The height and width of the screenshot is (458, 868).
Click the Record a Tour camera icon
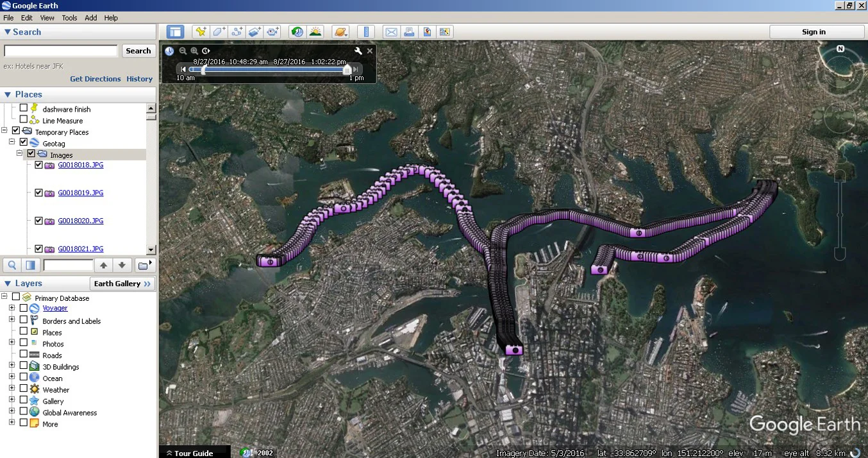pos(273,31)
